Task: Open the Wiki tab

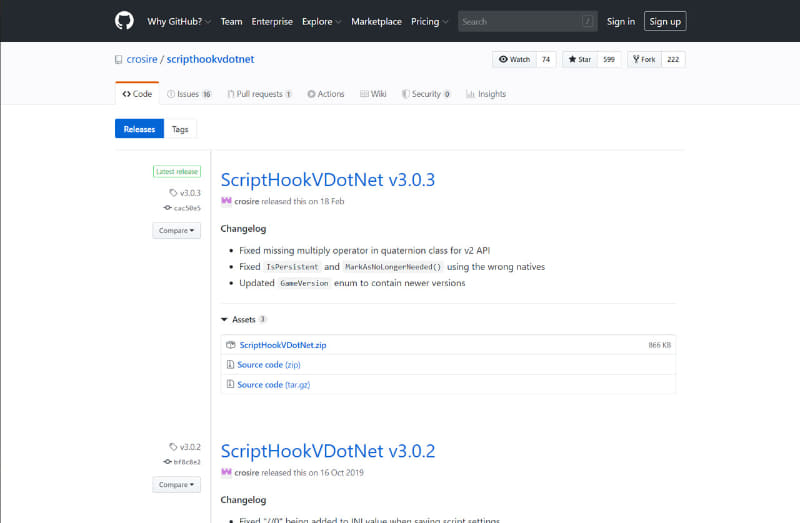Action: 373,94
